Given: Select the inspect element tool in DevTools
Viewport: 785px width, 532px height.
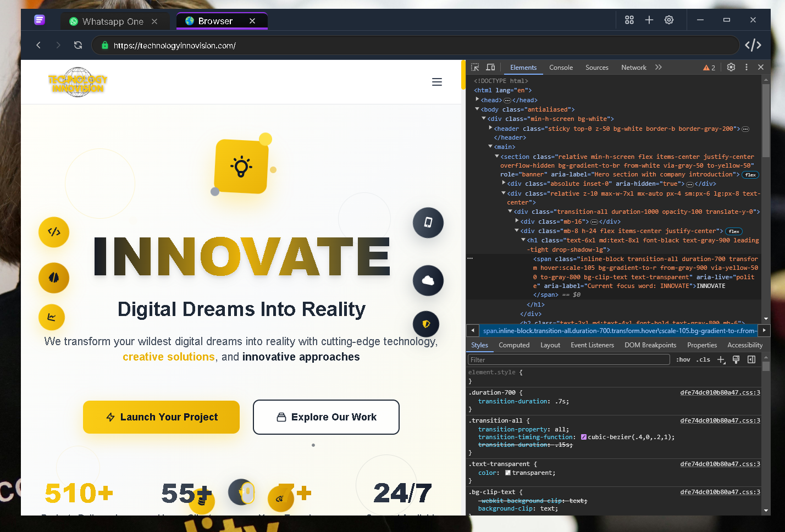Looking at the screenshot, I should tap(474, 67).
